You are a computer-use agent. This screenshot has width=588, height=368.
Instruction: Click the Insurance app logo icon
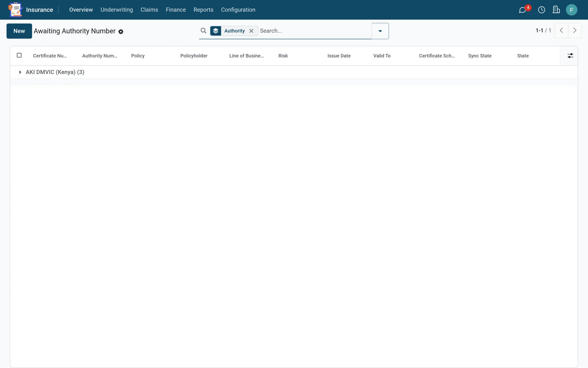[15, 10]
